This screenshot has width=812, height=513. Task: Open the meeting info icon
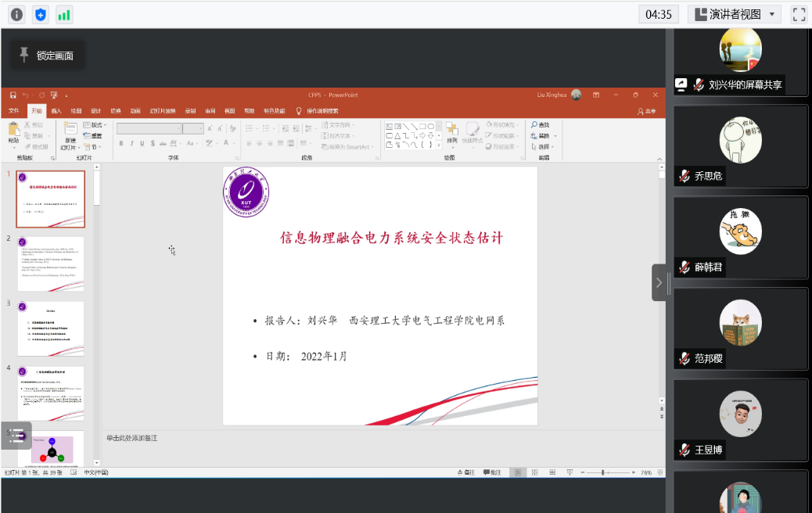point(16,14)
